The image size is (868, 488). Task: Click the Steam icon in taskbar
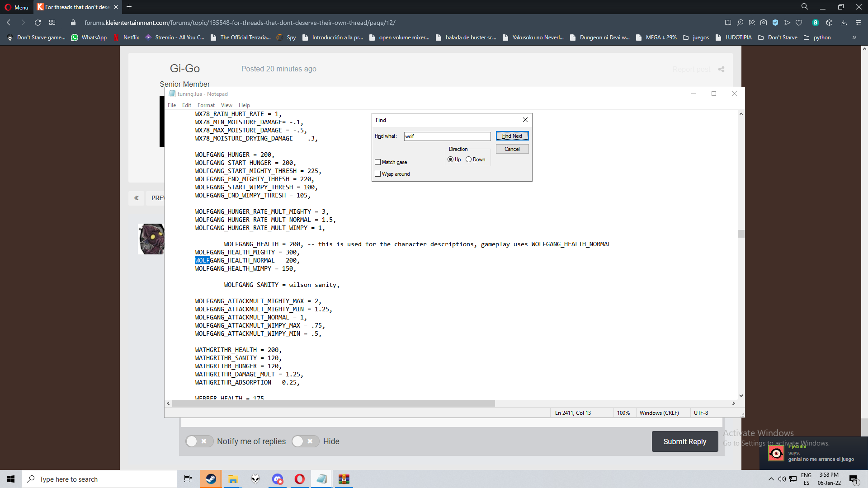211,479
